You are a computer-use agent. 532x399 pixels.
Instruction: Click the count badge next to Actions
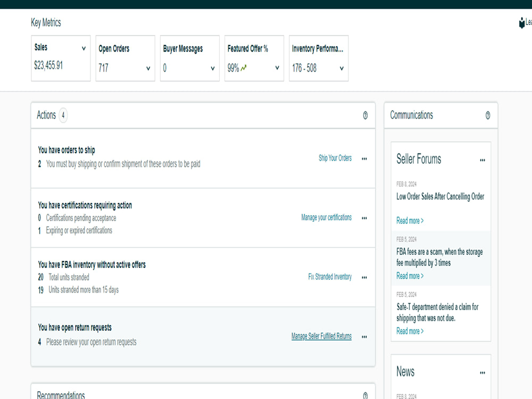[x=63, y=115]
